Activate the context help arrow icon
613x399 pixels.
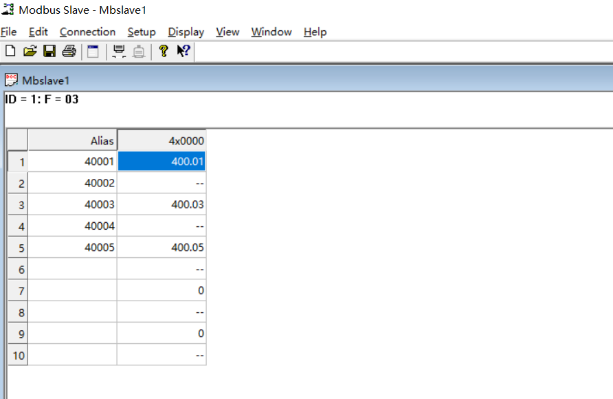[x=183, y=51]
